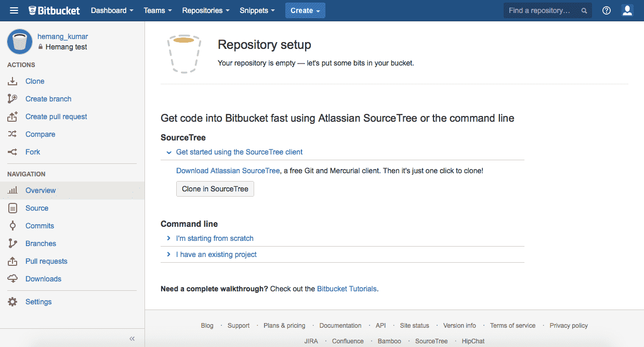Screen dimensions: 644x347
Task: Open the Documentation footer link
Action: pos(340,326)
